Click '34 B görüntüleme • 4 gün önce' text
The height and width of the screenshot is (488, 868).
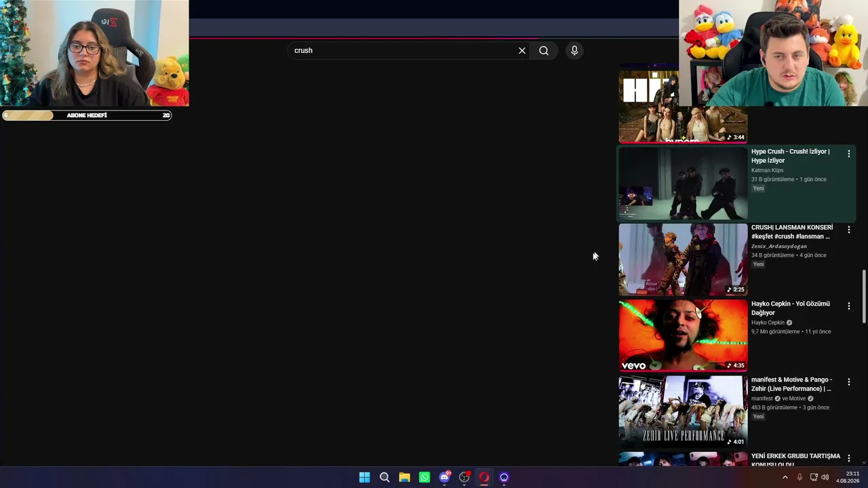pyautogui.click(x=789, y=256)
